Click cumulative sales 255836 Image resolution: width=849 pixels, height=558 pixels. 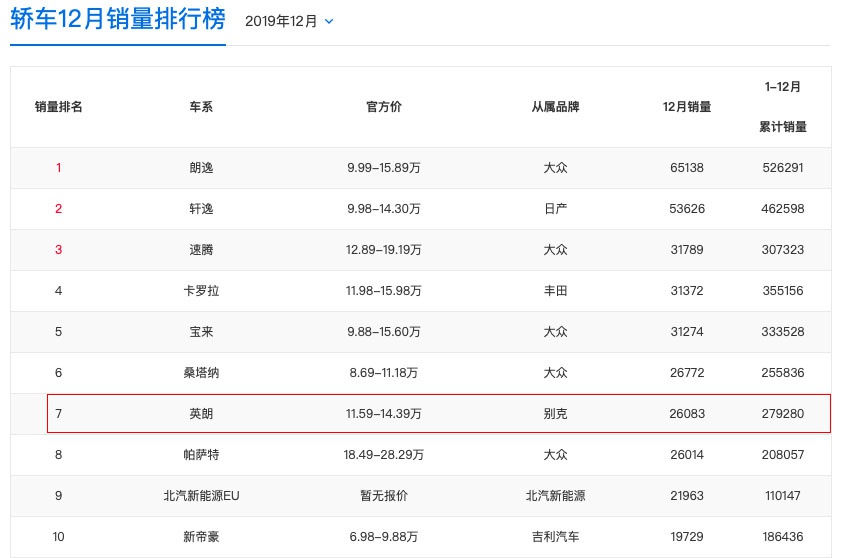click(x=783, y=373)
